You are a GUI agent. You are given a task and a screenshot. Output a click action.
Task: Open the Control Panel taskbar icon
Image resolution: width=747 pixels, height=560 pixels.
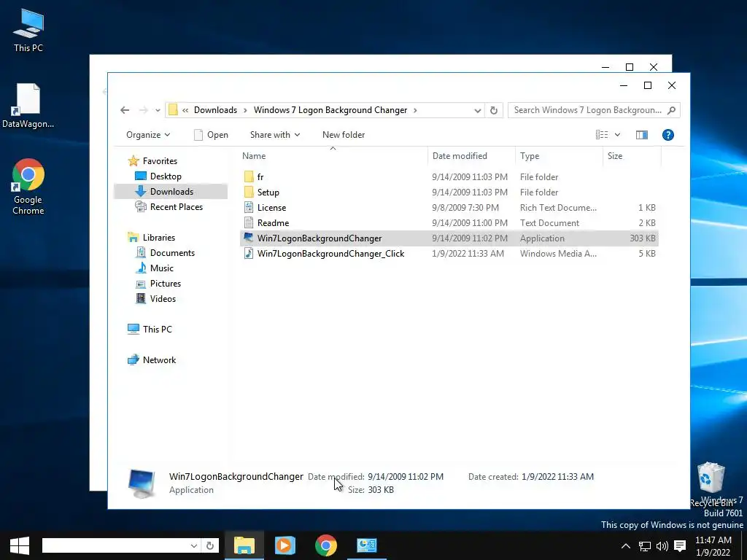367,545
